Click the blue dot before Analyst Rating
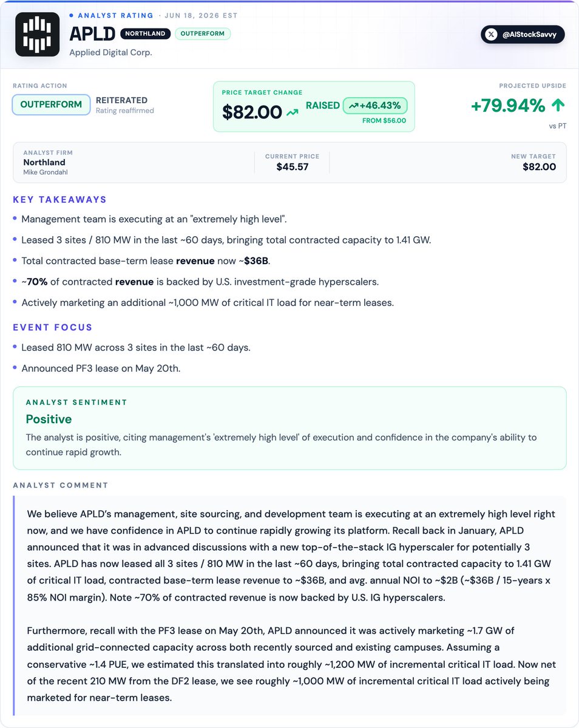The image size is (579, 728). tap(71, 15)
